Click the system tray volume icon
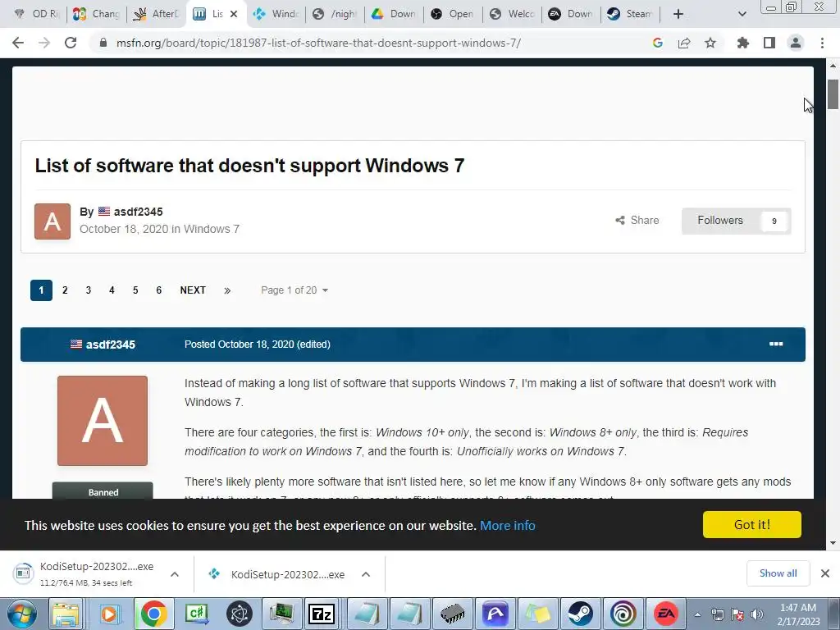Screen dimensions: 840x630 tap(757, 614)
